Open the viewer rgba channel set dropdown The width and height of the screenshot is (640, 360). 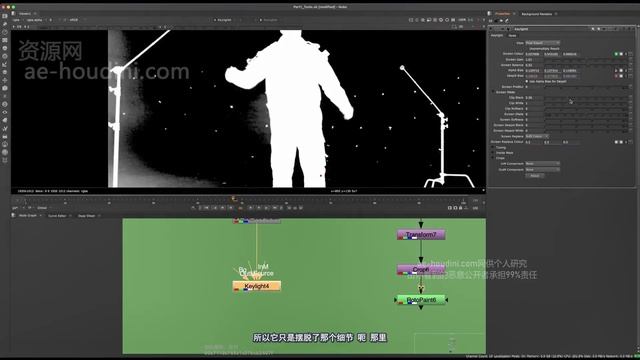[x=17, y=20]
